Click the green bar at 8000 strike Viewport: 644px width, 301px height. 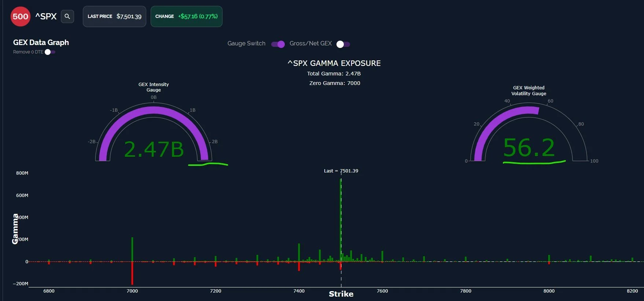pos(549,258)
